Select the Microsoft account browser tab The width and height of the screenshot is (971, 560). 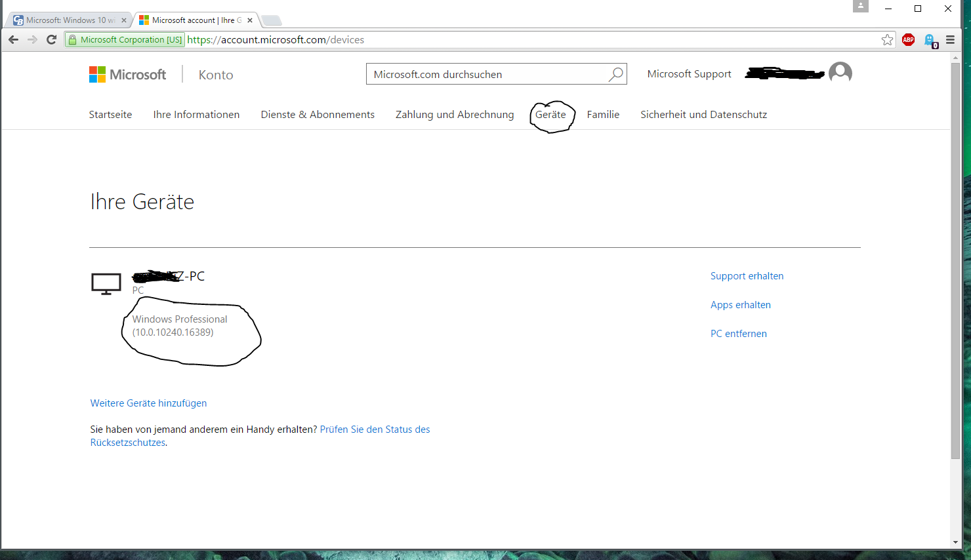pos(195,20)
